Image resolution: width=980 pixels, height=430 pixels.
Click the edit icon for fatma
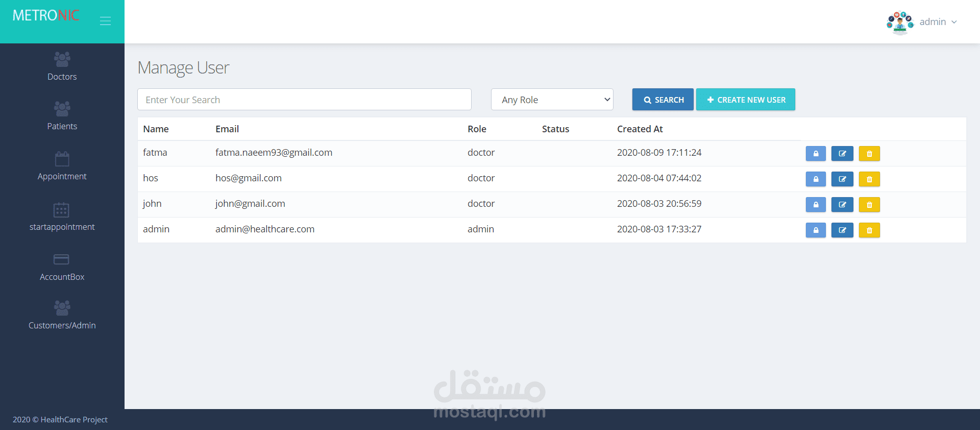[842, 154]
